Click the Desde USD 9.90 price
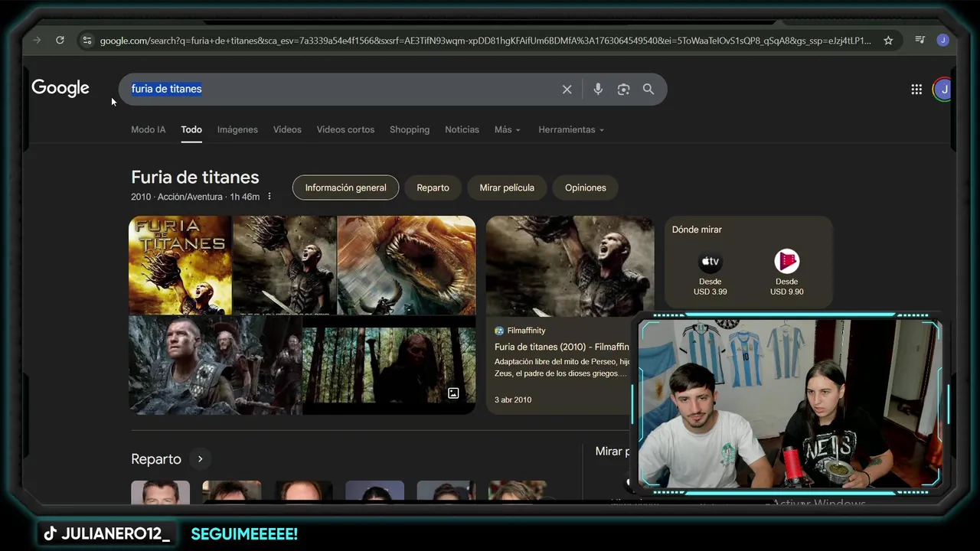980x551 pixels. (x=786, y=287)
